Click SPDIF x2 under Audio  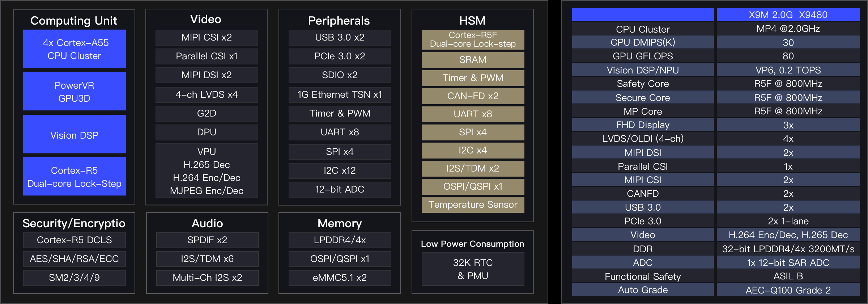207,240
